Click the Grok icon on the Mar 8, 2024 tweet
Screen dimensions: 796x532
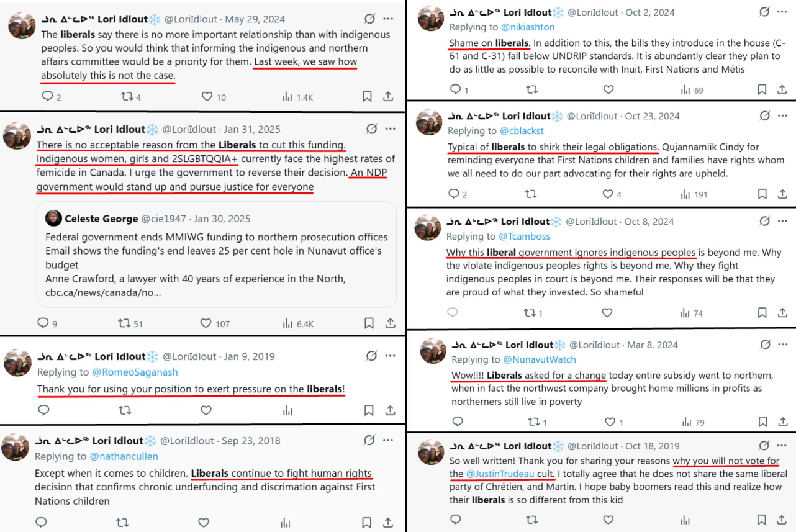point(765,344)
